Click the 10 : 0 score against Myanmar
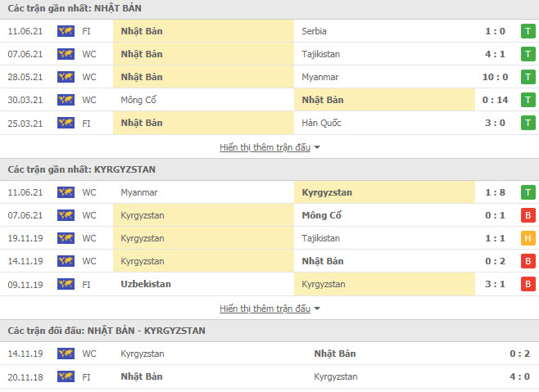The height and width of the screenshot is (392, 539). (x=495, y=77)
